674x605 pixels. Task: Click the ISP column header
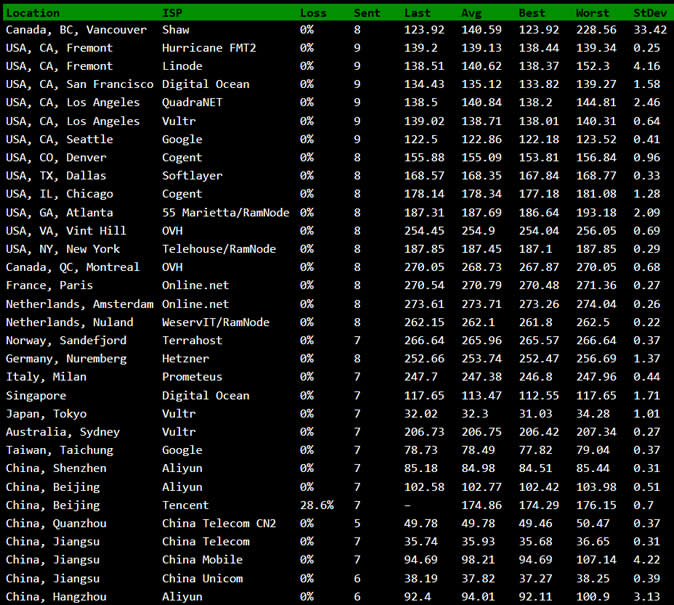tap(172, 13)
